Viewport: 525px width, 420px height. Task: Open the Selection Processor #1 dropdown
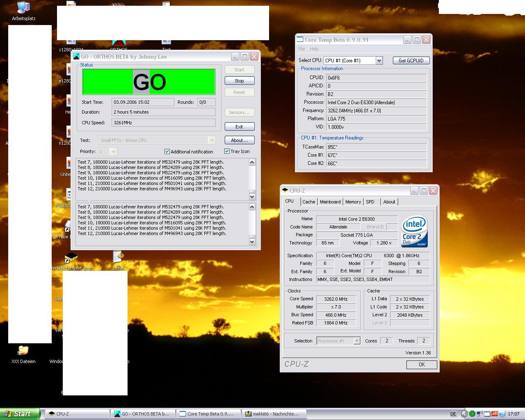coord(357,341)
